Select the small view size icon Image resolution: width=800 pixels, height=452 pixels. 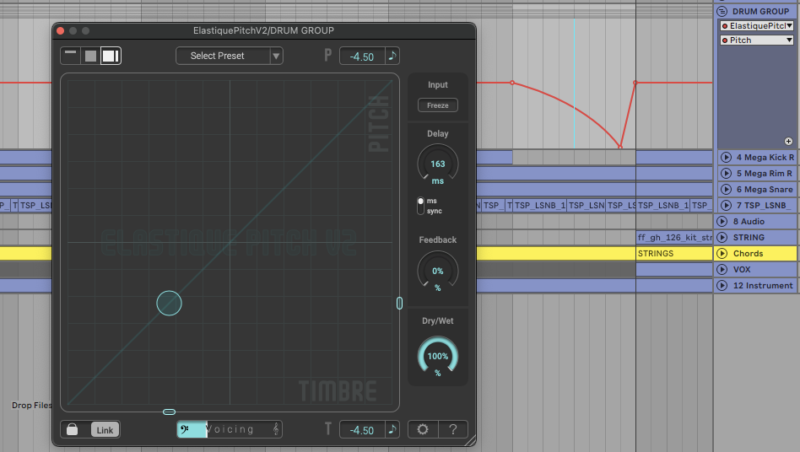(x=70, y=55)
